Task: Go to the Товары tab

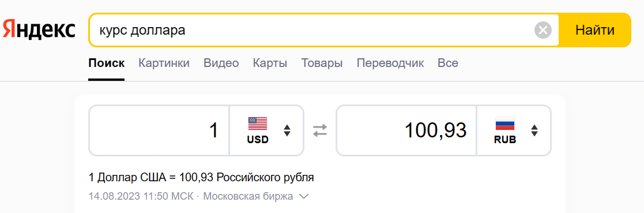Action: pos(322,63)
